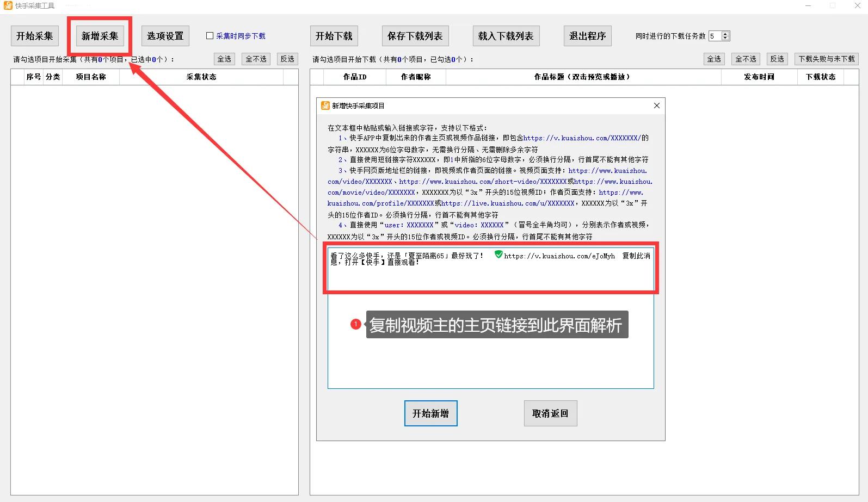Click 下载失败与未下载 button
Screen dimensions: 868x502
[827, 59]
